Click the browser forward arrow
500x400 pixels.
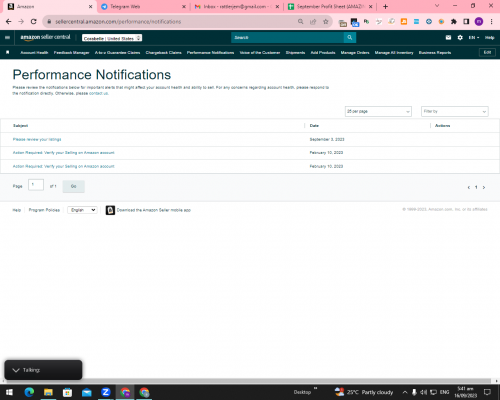(21, 21)
